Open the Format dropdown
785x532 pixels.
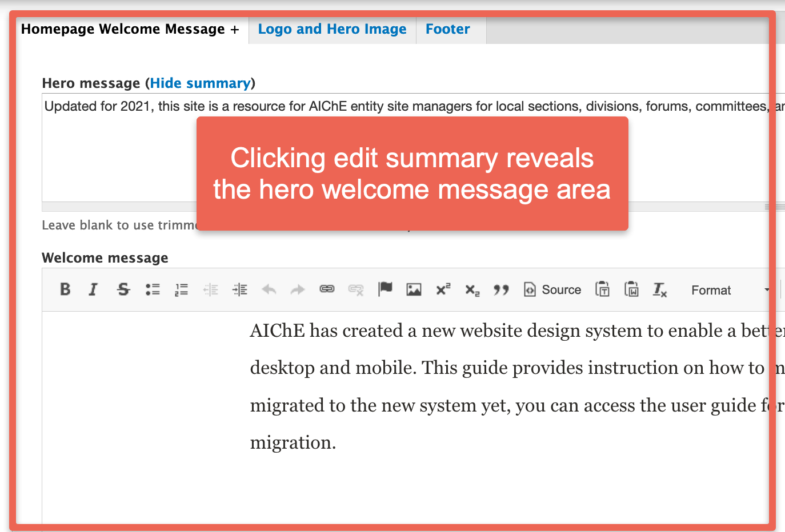730,290
